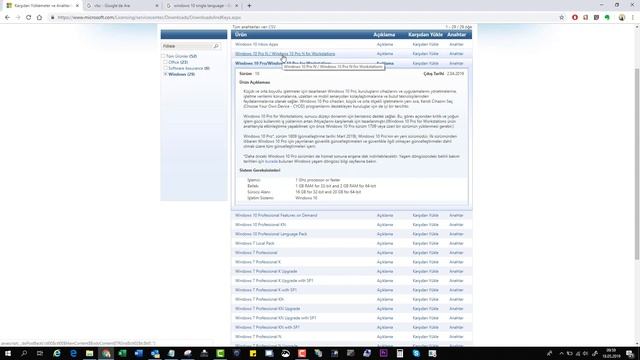Switch to Chrome on the taskbar
640x360 pixels.
coord(106,353)
